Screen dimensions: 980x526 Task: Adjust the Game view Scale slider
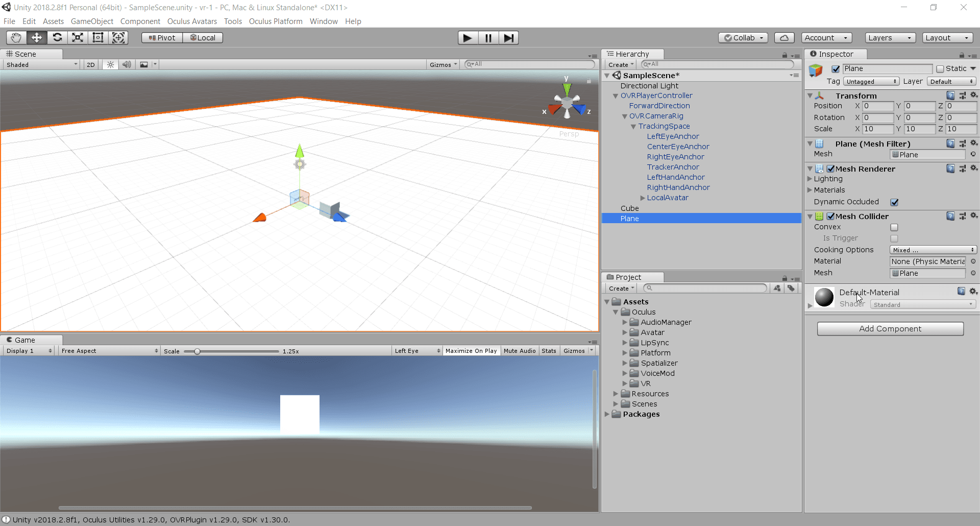[x=197, y=351]
